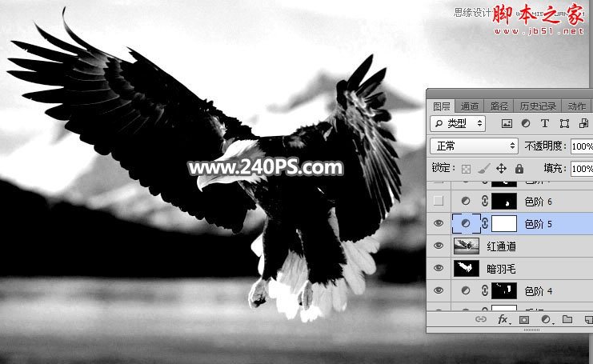Create a new group folder icon
The image size is (593, 364).
tap(567, 319)
